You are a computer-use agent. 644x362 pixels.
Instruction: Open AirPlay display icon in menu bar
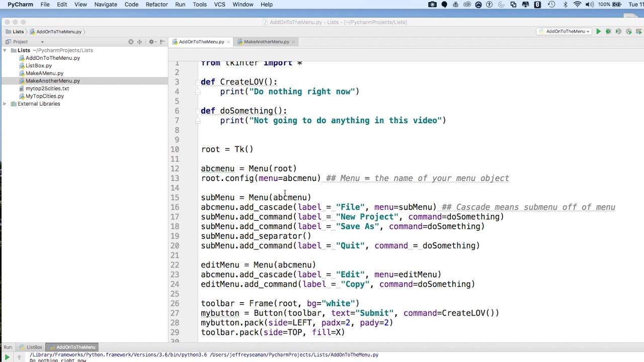pyautogui.click(x=525, y=5)
